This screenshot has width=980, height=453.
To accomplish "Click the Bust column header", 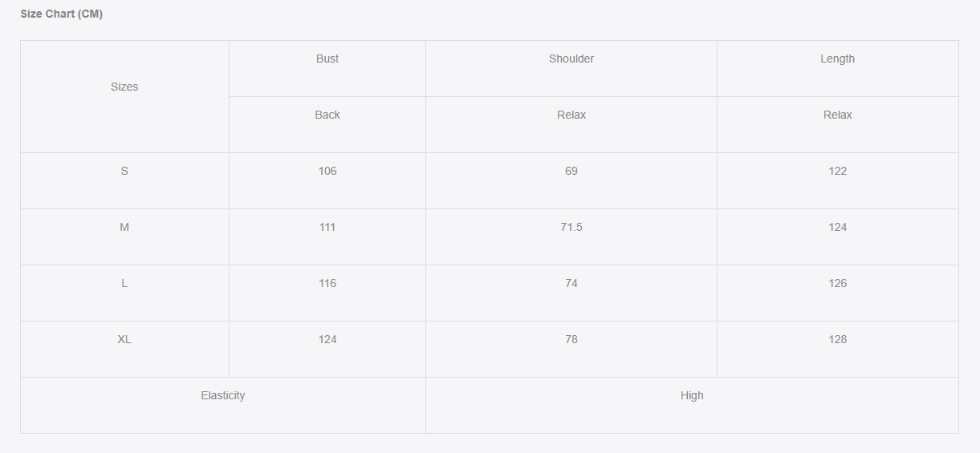I will click(x=327, y=59).
